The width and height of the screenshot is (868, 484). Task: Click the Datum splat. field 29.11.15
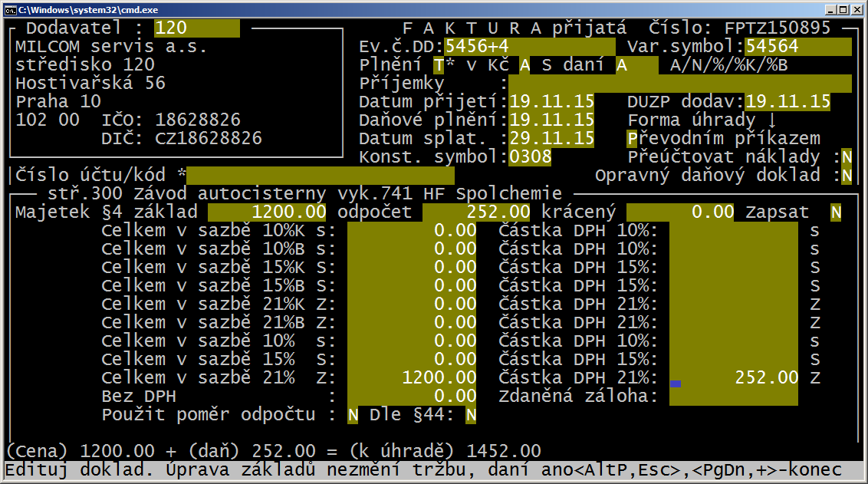pyautogui.click(x=551, y=138)
